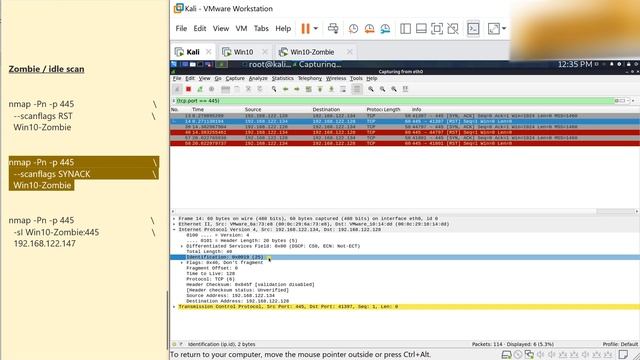640x360 pixels.
Task: Open Wireshark Wireless menu
Action: (x=336, y=78)
